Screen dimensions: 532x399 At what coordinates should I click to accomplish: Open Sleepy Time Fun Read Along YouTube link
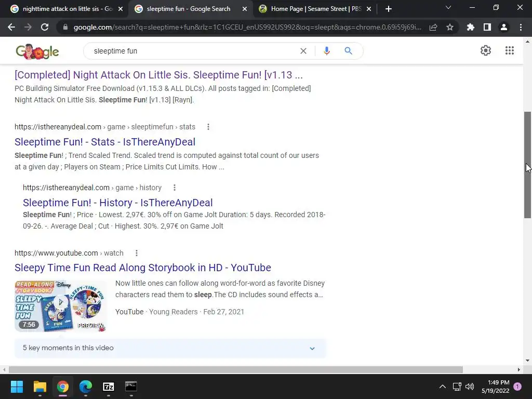tap(143, 268)
